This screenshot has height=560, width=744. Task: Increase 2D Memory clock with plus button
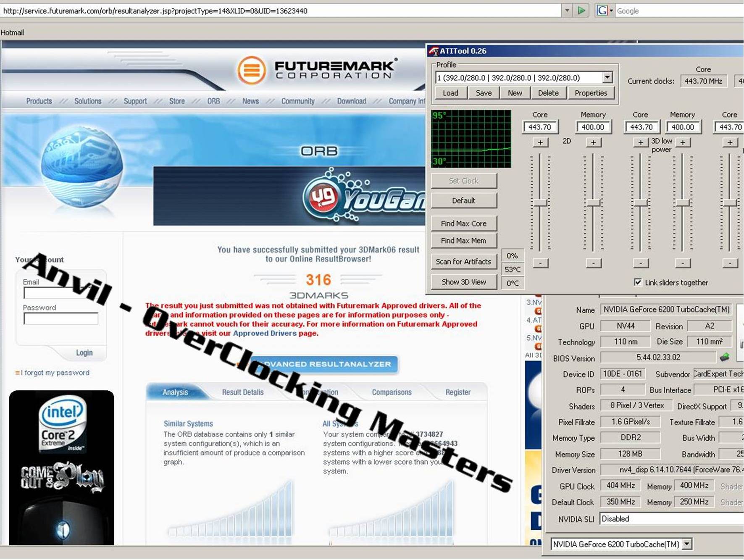[593, 142]
